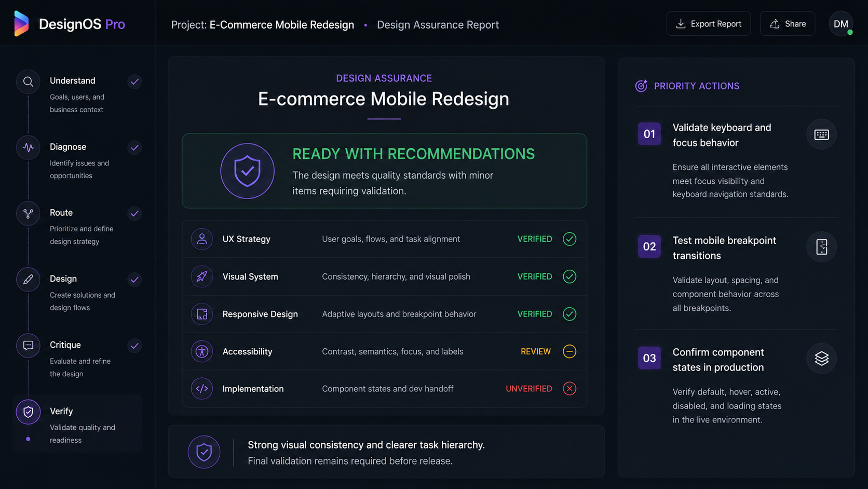Select the Understand step label
This screenshot has height=489, width=868.
(x=73, y=81)
